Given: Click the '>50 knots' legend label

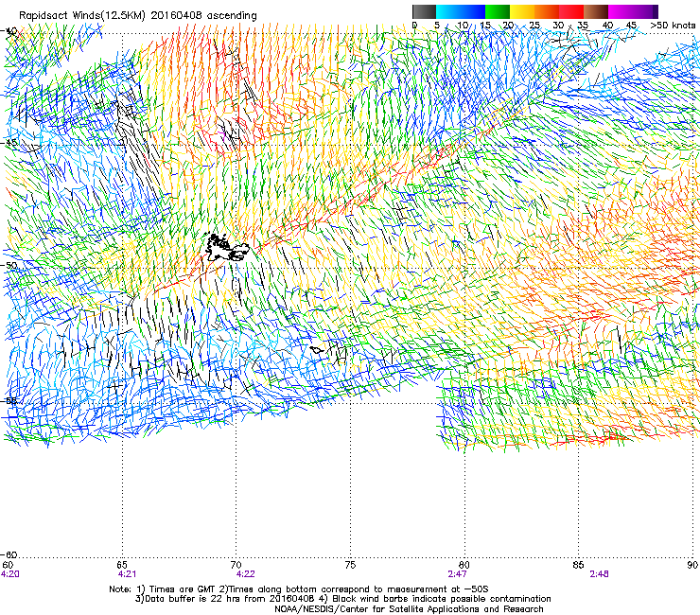Looking at the screenshot, I should point(673,26).
